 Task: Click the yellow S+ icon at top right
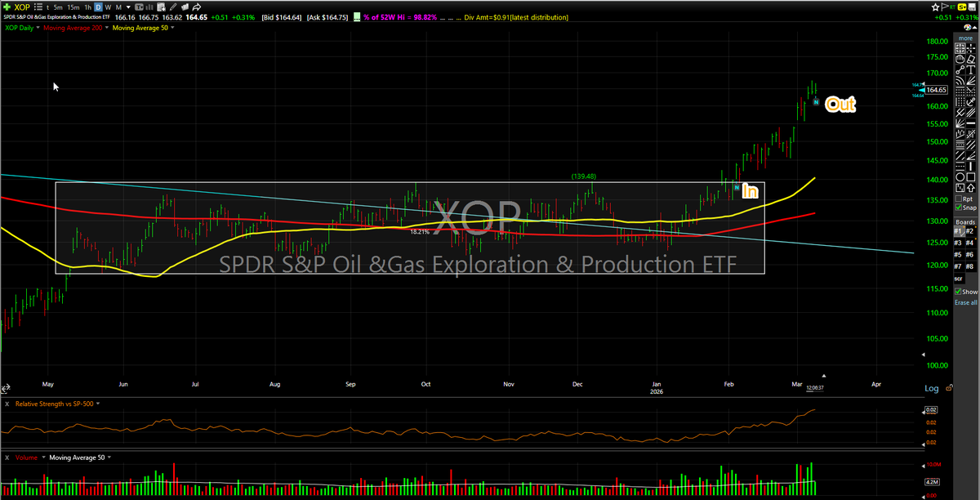coord(962,7)
